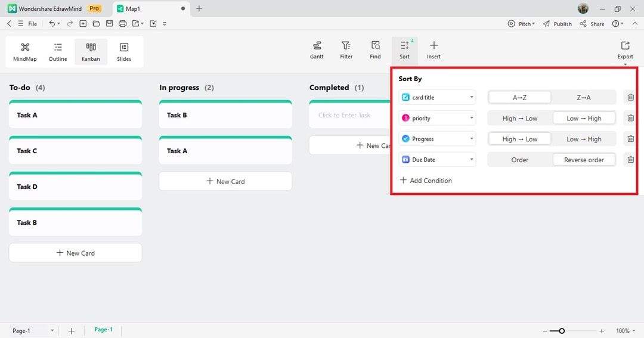
Task: Open the Find tool
Action: click(375, 49)
